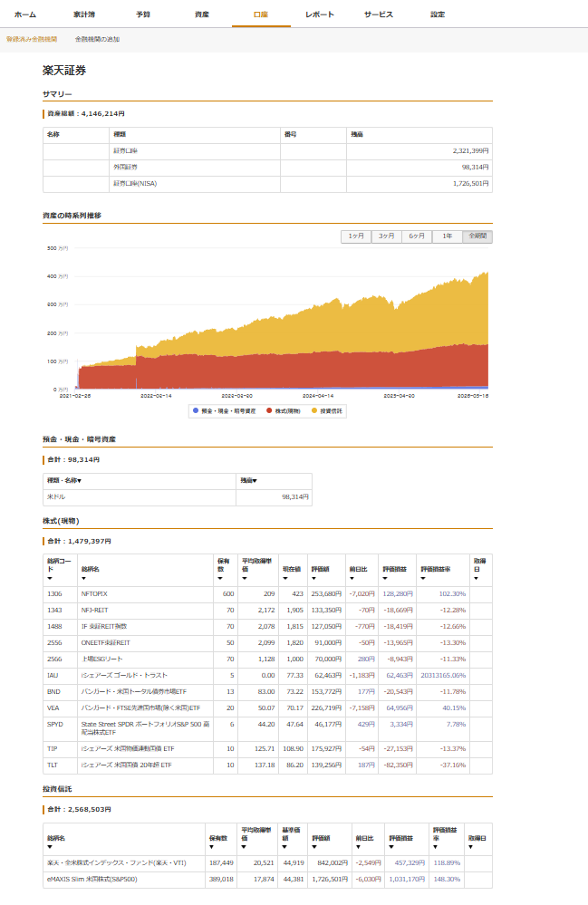
Task: Sort stocks by 銘柄コード arrow
Action: (x=50, y=578)
